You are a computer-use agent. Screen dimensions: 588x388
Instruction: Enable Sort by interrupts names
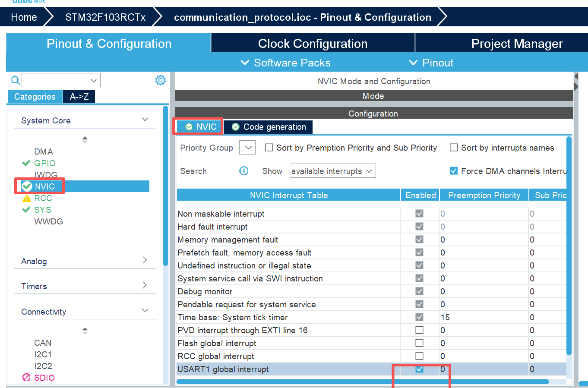point(454,148)
